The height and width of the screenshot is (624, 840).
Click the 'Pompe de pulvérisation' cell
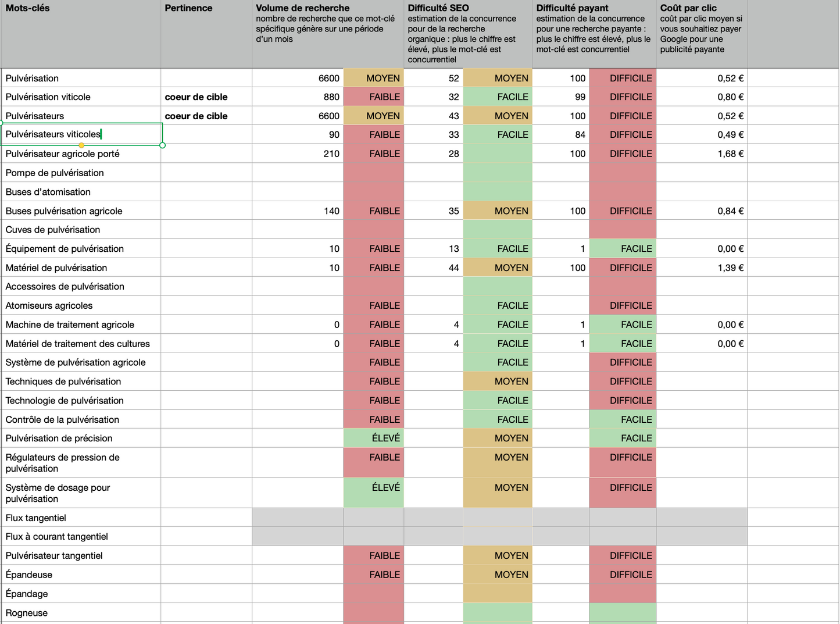(x=81, y=173)
